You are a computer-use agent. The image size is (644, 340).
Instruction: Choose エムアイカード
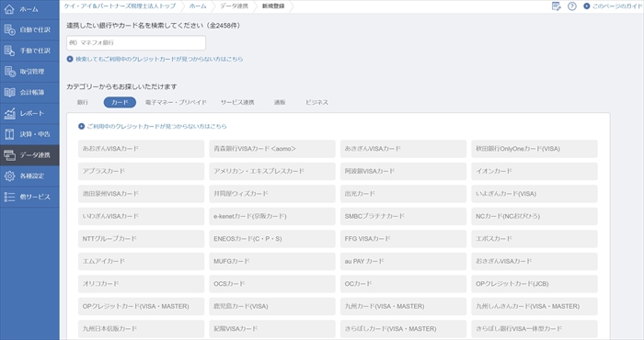pos(142,261)
